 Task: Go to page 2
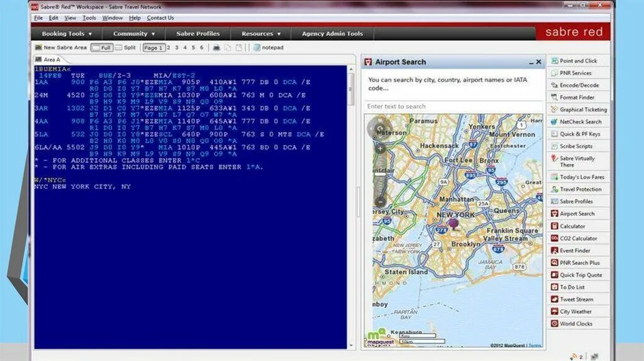[169, 48]
